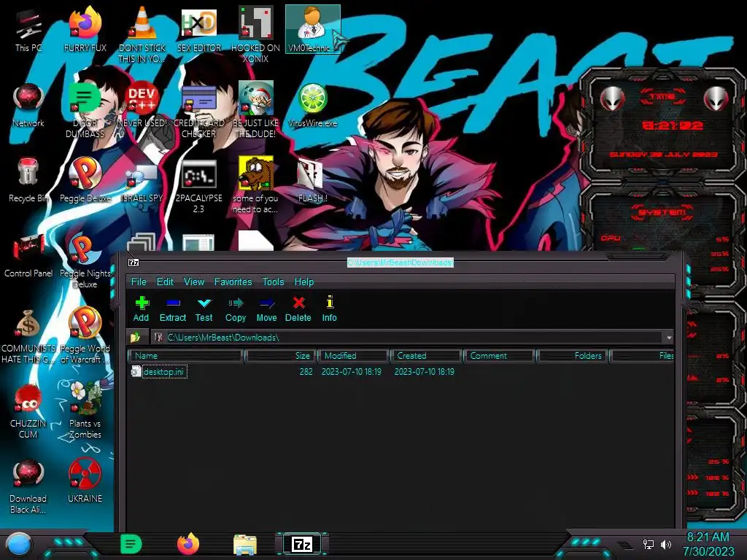Open the Info toolbar icon

[329, 308]
